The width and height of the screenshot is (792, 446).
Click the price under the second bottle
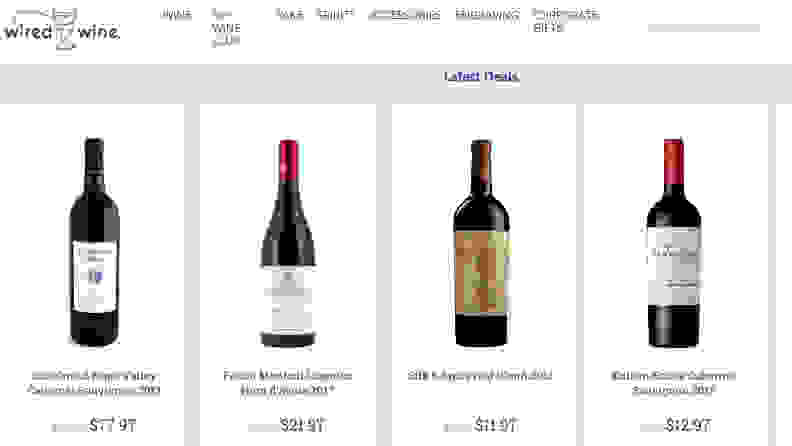pos(303,425)
